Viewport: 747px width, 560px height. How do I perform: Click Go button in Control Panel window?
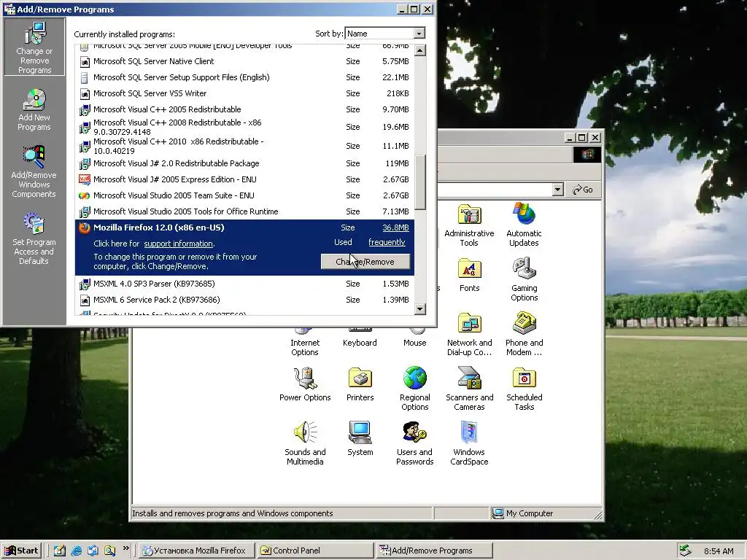583,190
